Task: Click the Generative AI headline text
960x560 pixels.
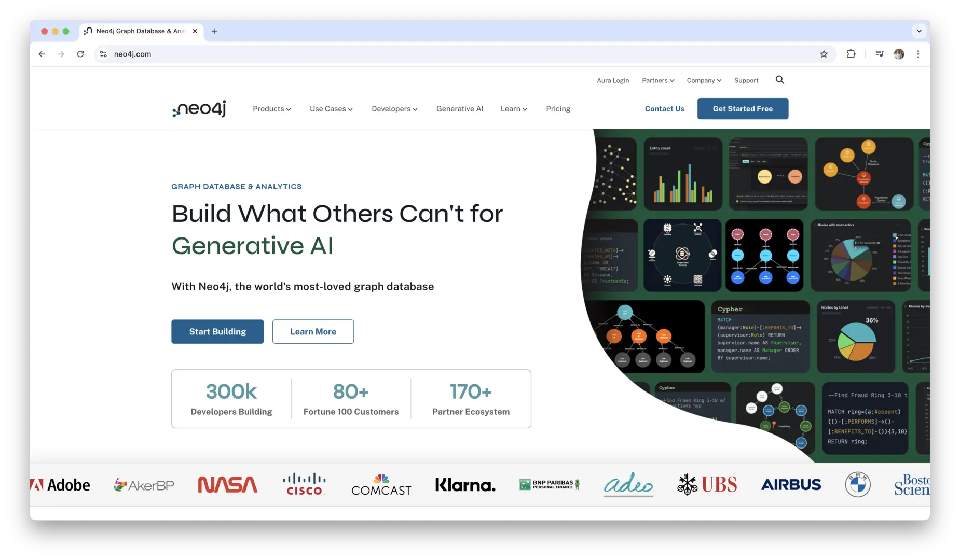Action: pyautogui.click(x=252, y=246)
